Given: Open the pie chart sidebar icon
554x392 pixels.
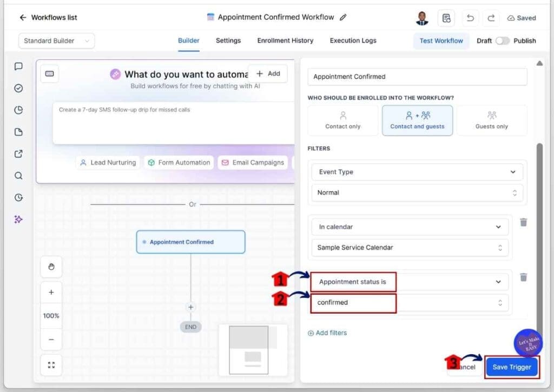Looking at the screenshot, I should (18, 110).
